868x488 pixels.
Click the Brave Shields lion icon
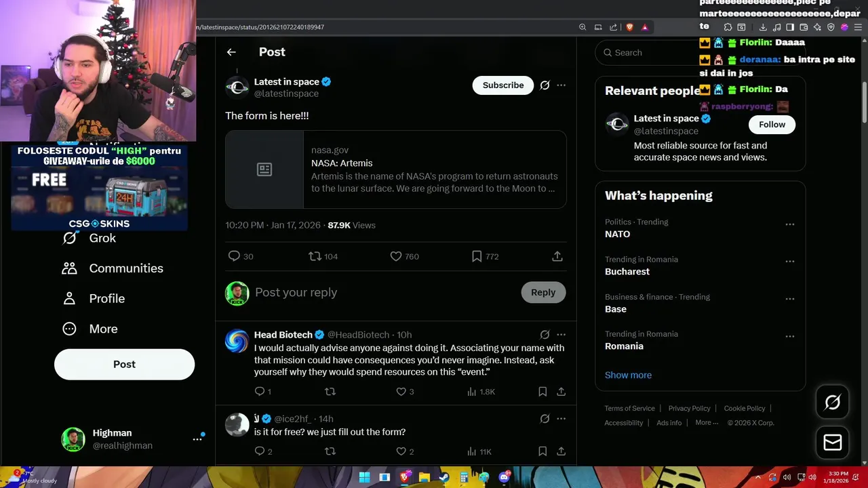point(629,27)
